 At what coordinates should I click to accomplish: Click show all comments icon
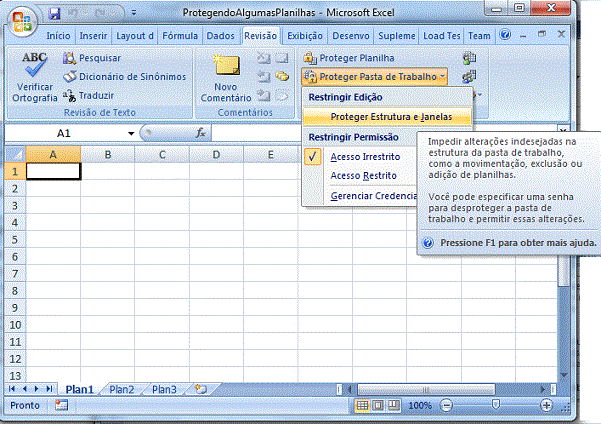coord(282,76)
